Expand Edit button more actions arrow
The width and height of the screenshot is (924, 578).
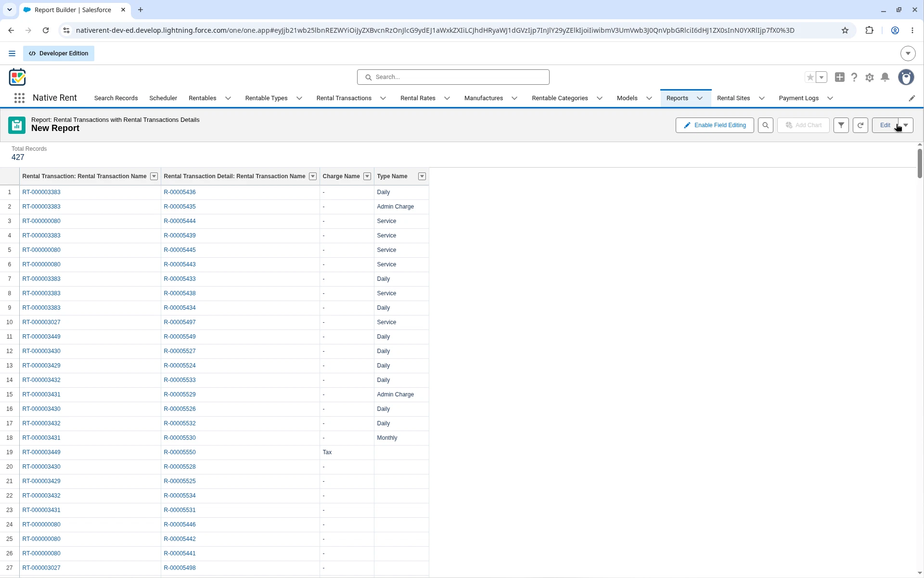pos(906,125)
